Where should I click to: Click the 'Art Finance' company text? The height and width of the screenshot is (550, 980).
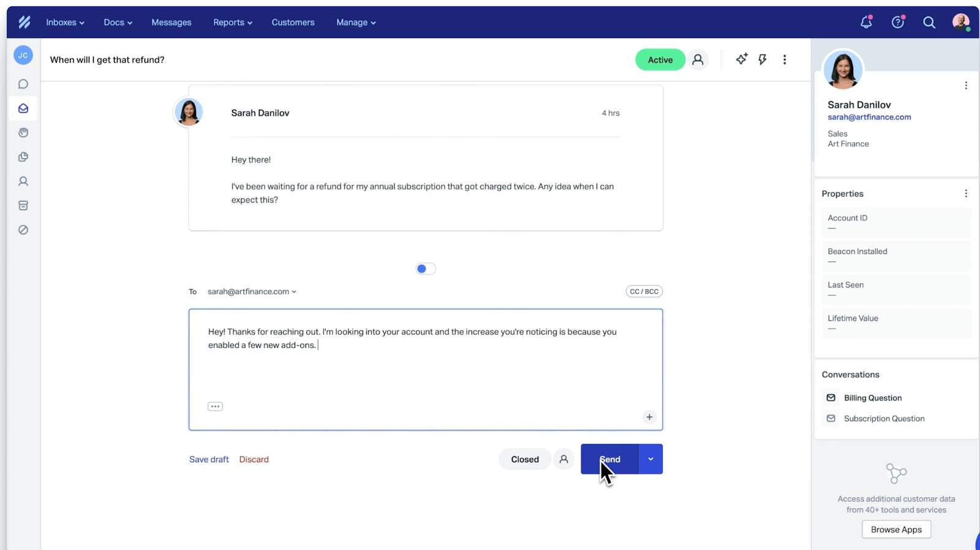[x=848, y=144]
